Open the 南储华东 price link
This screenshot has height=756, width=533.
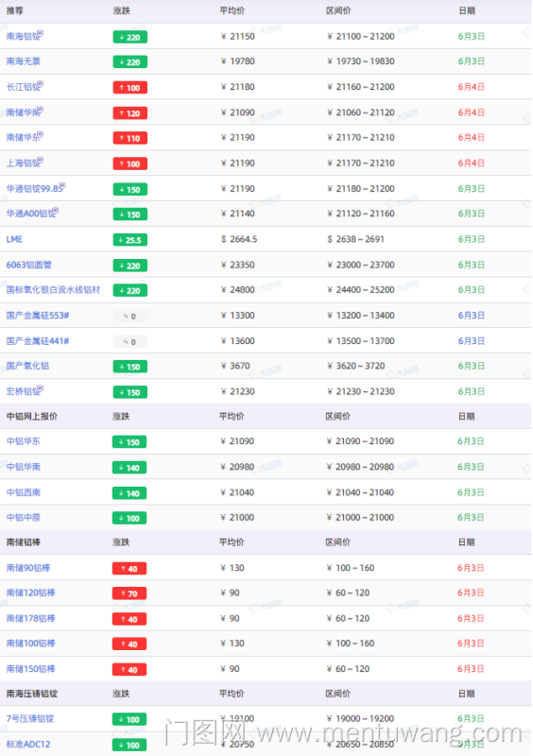22,137
